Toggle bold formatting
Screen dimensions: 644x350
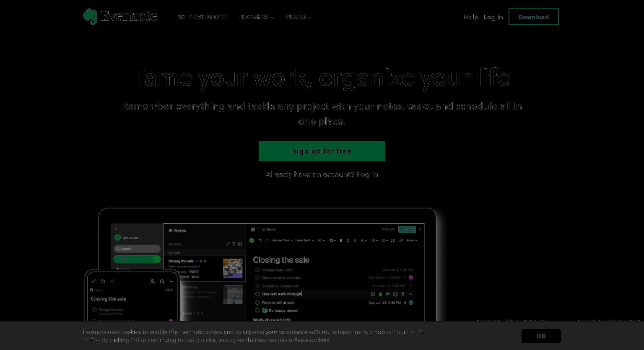pos(341,240)
